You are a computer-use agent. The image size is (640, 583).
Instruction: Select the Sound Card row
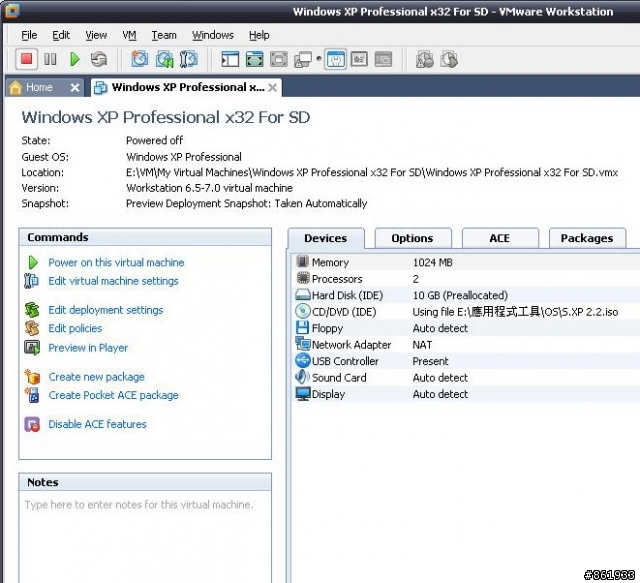466,378
